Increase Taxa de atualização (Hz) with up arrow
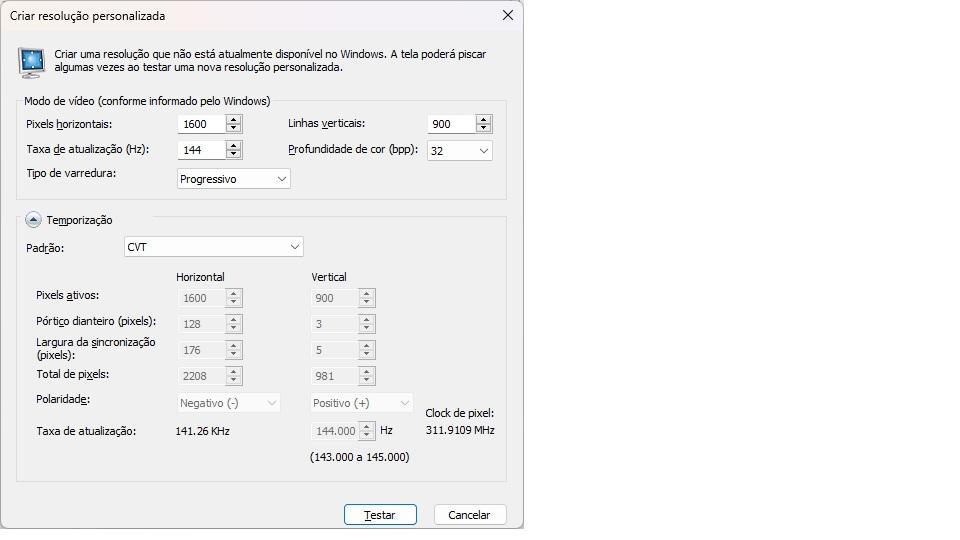 (233, 145)
